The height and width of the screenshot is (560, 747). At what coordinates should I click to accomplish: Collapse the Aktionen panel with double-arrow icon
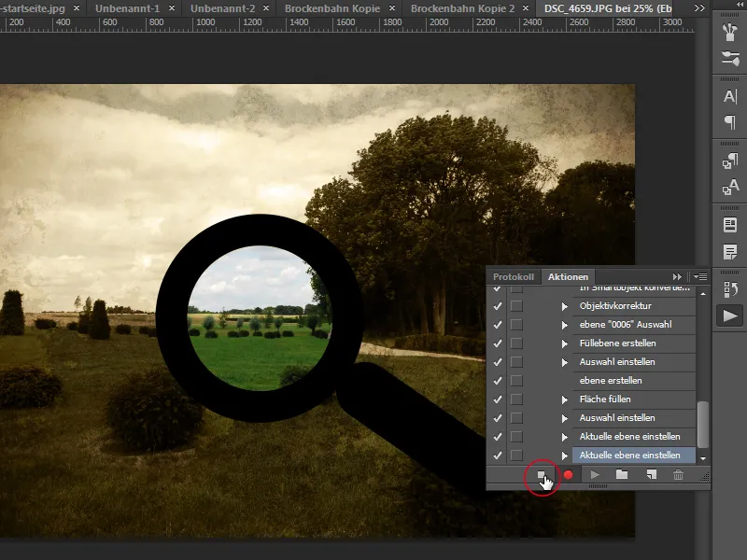coord(677,276)
